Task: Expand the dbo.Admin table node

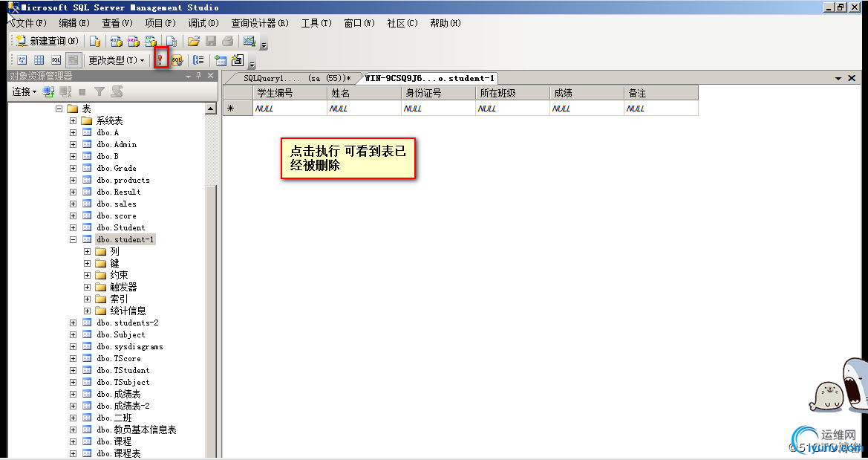Action: click(73, 145)
